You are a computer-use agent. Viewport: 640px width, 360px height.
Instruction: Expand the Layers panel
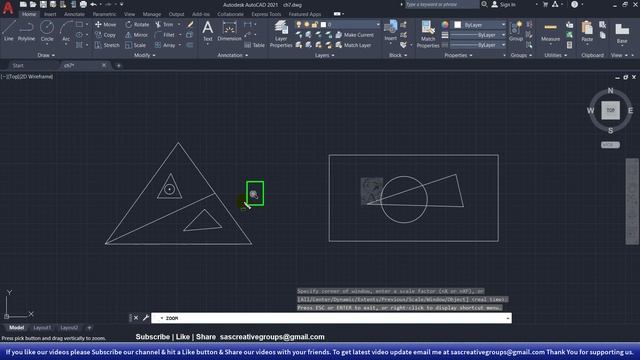(x=324, y=55)
